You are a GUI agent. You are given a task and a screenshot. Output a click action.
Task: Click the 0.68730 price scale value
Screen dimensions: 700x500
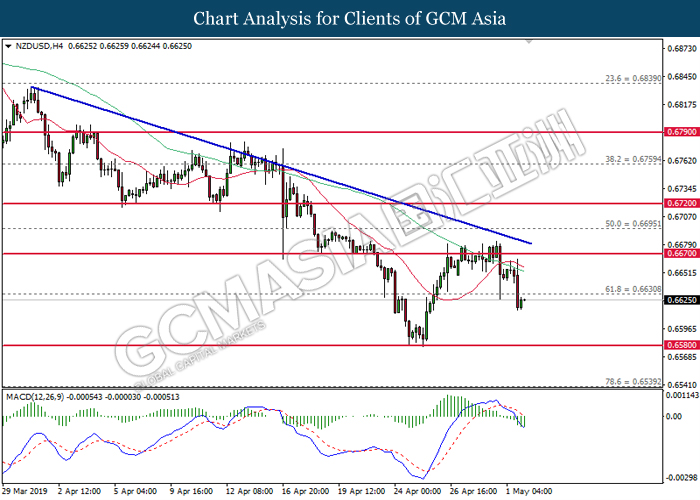point(682,48)
